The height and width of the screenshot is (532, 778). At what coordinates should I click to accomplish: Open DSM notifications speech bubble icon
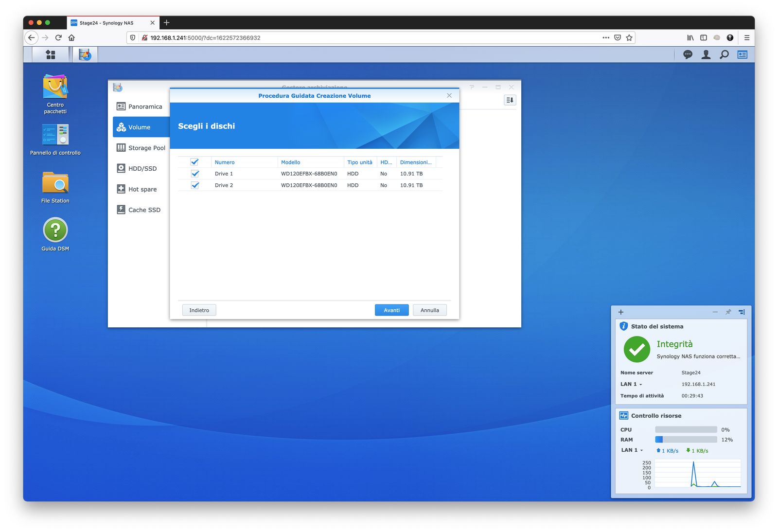pos(688,54)
